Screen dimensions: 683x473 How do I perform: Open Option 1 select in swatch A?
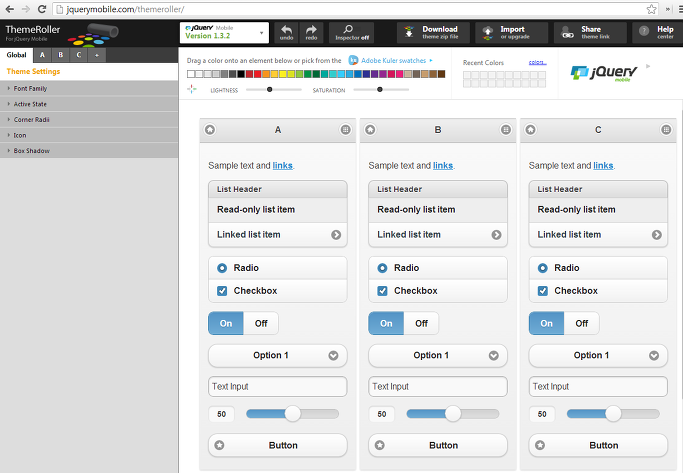278,355
